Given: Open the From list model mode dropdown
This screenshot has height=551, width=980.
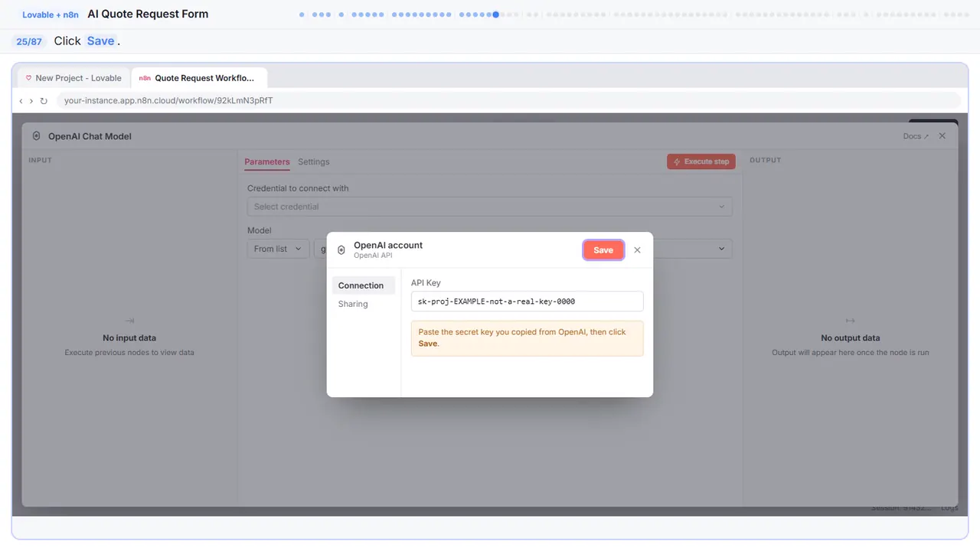Looking at the screenshot, I should pos(278,249).
